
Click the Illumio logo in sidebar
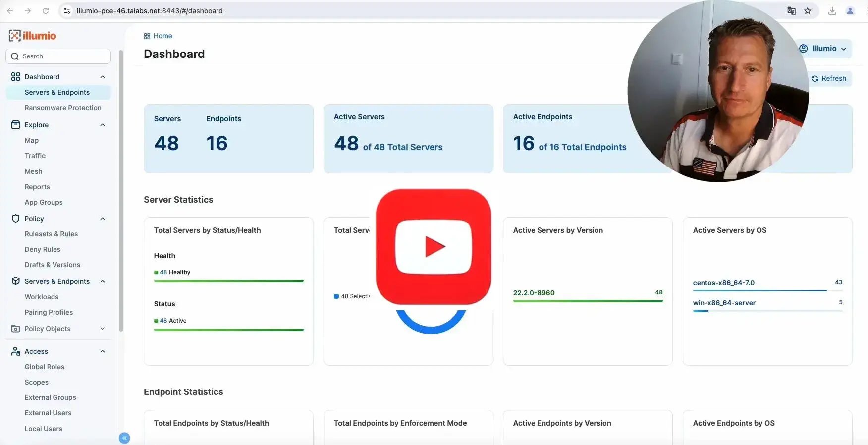(x=32, y=36)
